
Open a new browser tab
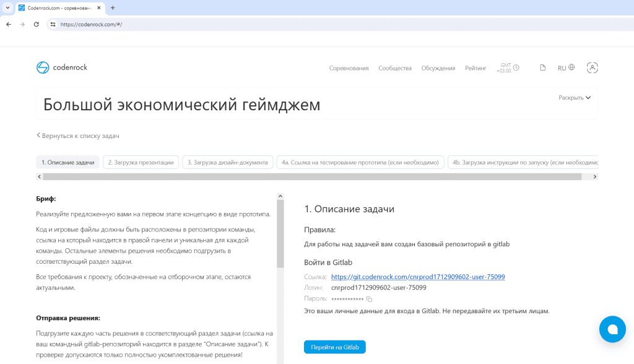pyautogui.click(x=113, y=7)
